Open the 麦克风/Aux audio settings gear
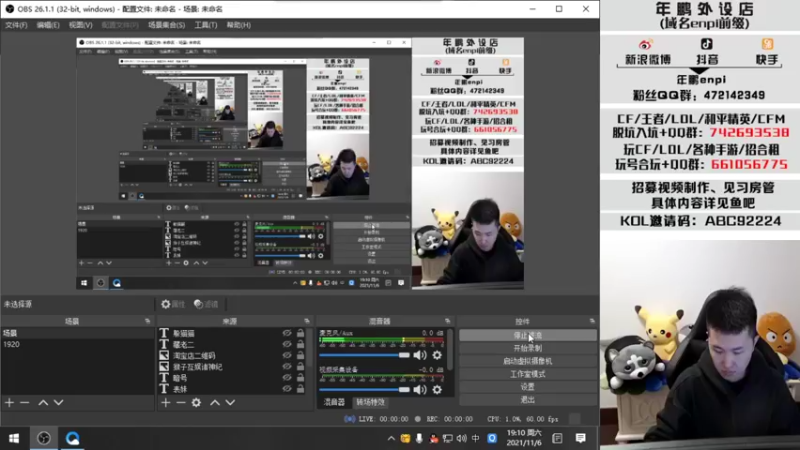 (x=437, y=355)
